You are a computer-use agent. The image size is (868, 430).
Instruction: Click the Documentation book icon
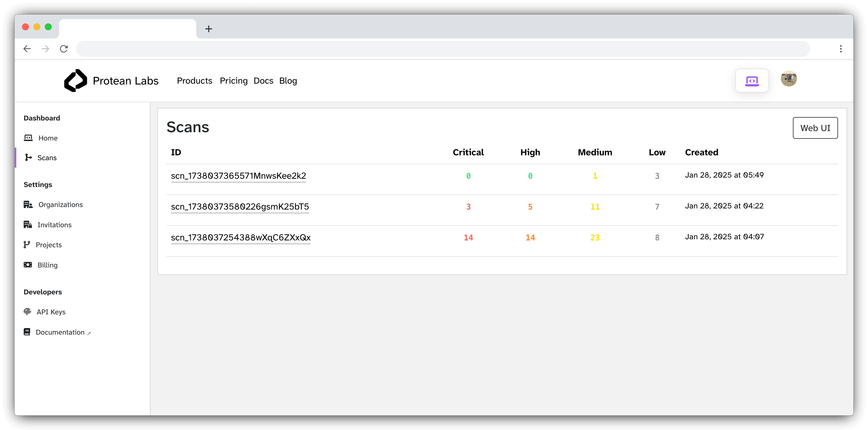click(27, 332)
